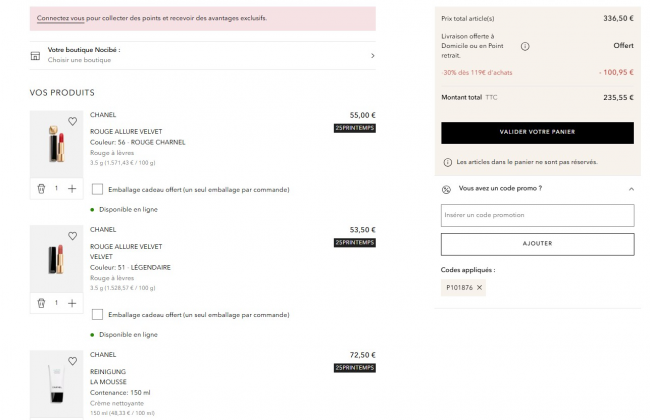Open delivery info icon next to Livraison offerte
Viewport: 650px width, 420px height.
[x=526, y=46]
